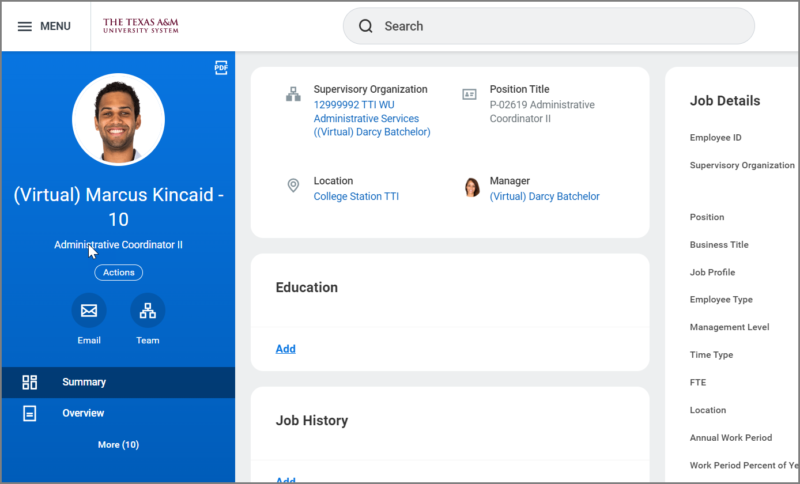Screen dimensions: 800x484
Task: Open the hamburger MENU icon
Action: (25, 26)
